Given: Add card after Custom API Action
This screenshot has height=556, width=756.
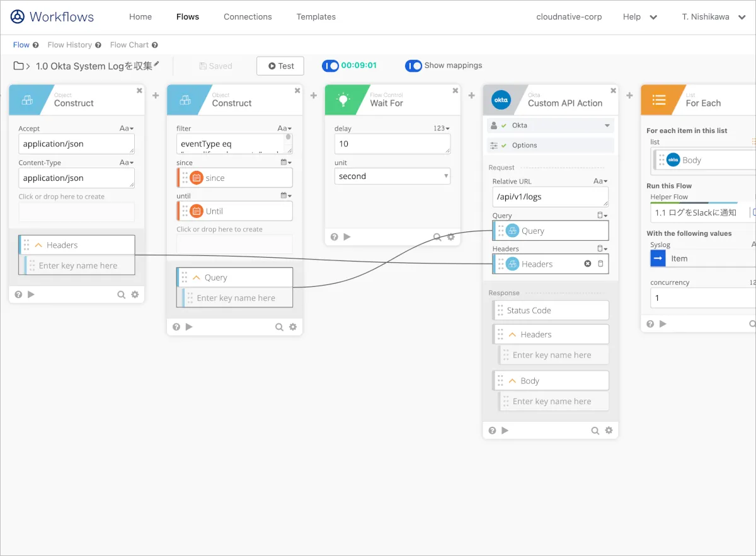Looking at the screenshot, I should [x=630, y=95].
